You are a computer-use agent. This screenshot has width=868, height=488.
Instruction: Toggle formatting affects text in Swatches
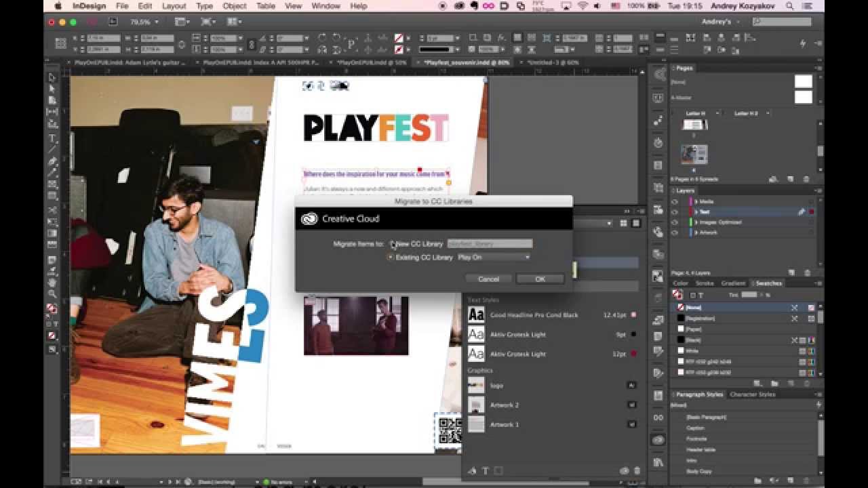pyautogui.click(x=702, y=296)
